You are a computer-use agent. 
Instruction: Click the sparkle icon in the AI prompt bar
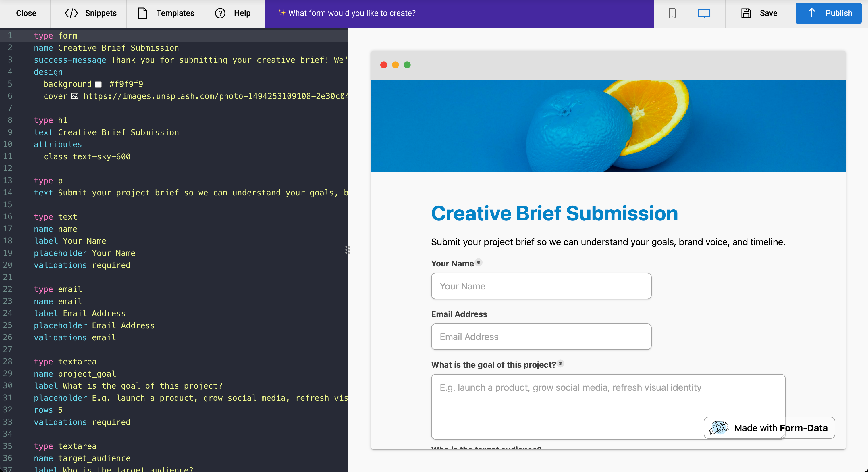pos(282,13)
